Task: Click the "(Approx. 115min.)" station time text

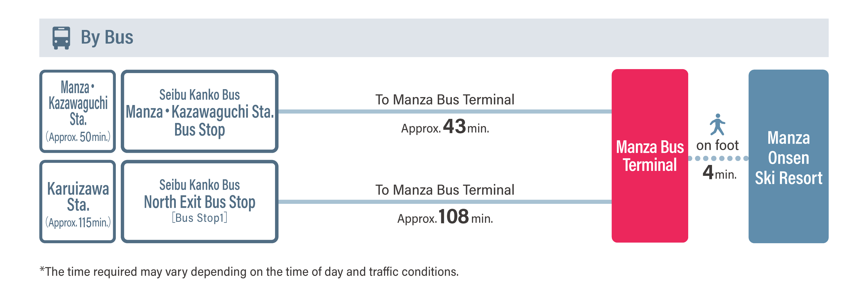Action: tap(78, 222)
